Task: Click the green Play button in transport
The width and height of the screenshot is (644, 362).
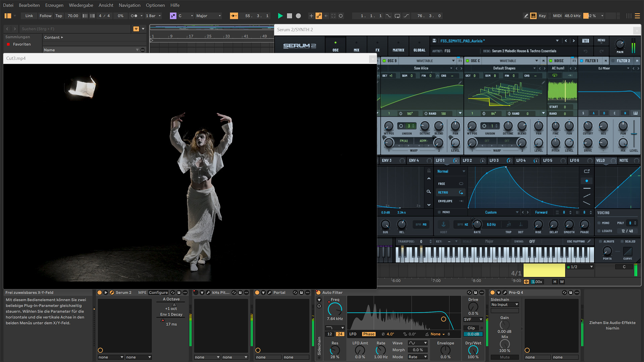Action: click(x=280, y=16)
